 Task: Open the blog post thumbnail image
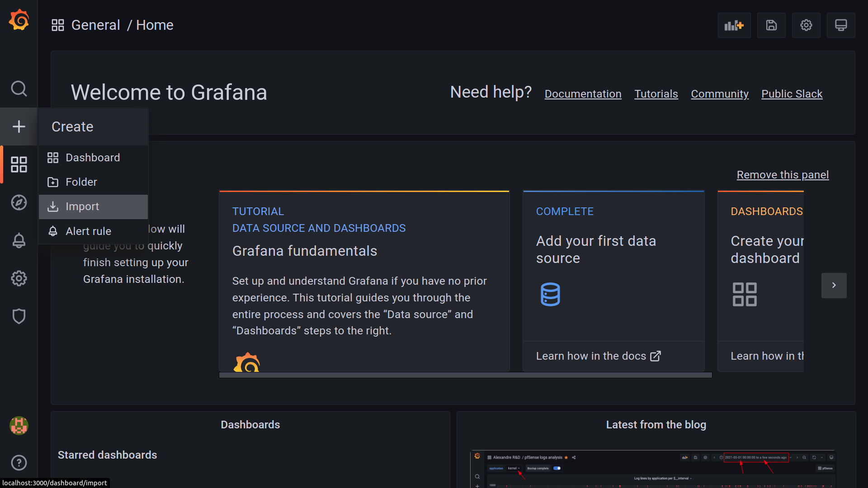(x=653, y=469)
